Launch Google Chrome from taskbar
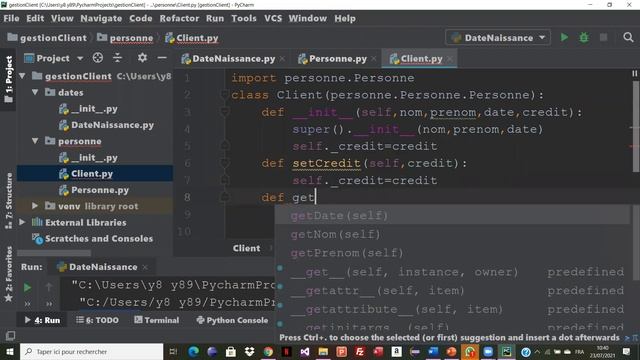640x360 pixels. click(268, 351)
